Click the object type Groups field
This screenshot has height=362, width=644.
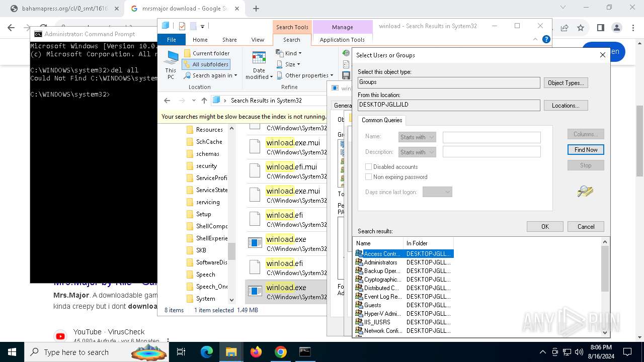pyautogui.click(x=449, y=82)
